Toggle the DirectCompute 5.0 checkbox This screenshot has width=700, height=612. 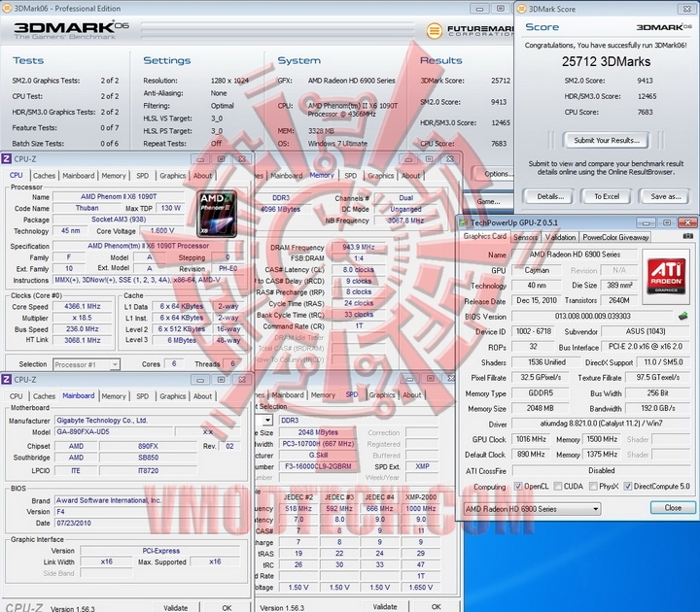click(x=627, y=487)
